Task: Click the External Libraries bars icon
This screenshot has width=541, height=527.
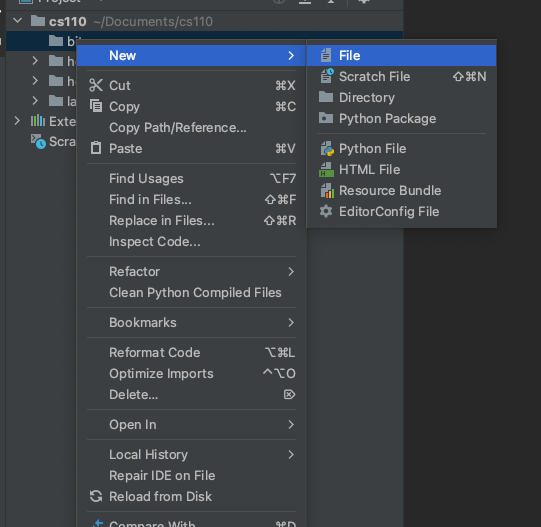Action: pos(38,121)
